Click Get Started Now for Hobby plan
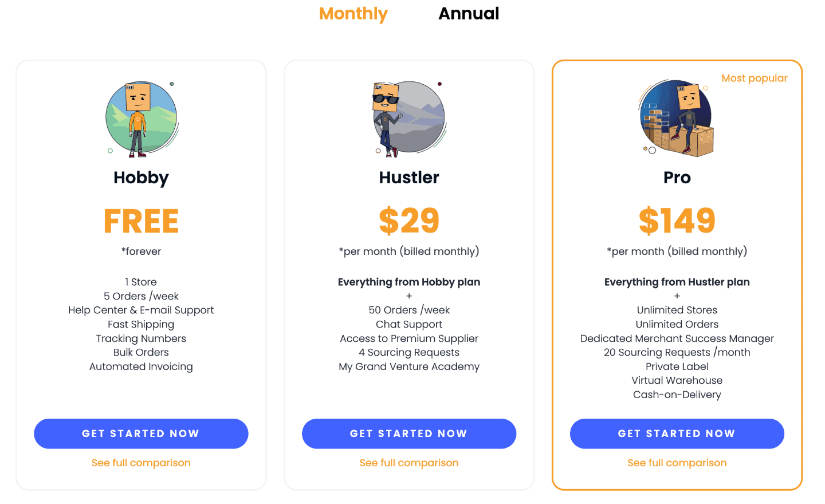 [141, 434]
